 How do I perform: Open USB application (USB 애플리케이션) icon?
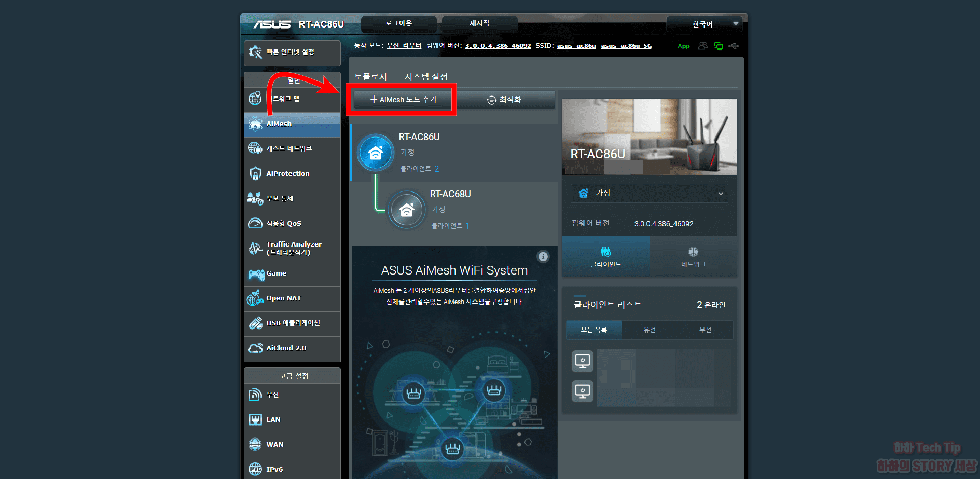(x=255, y=323)
